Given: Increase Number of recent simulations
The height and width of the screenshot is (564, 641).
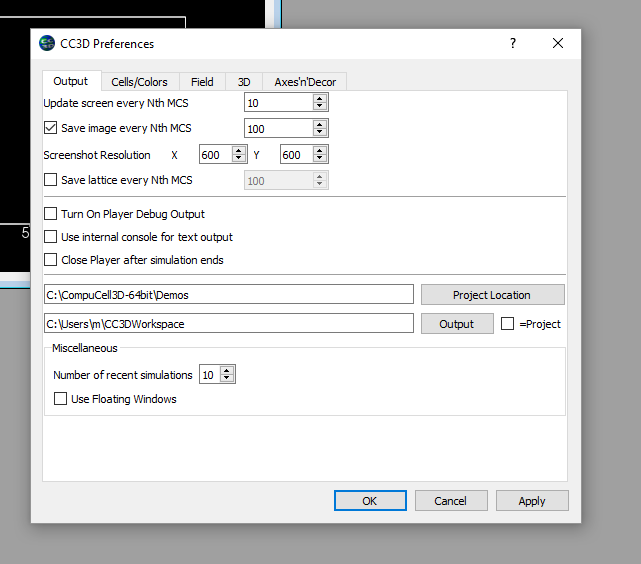Looking at the screenshot, I should (x=227, y=370).
